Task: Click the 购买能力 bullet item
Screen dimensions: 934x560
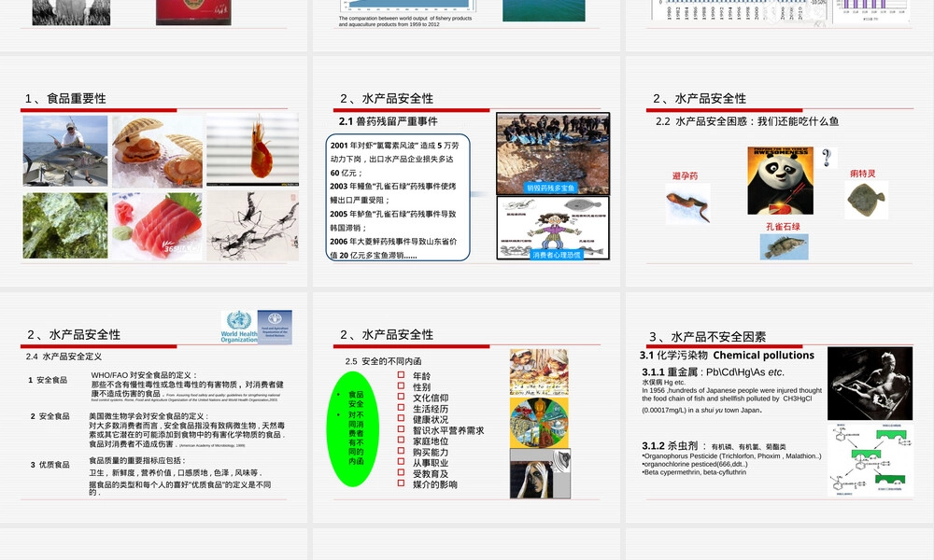Action: click(431, 453)
